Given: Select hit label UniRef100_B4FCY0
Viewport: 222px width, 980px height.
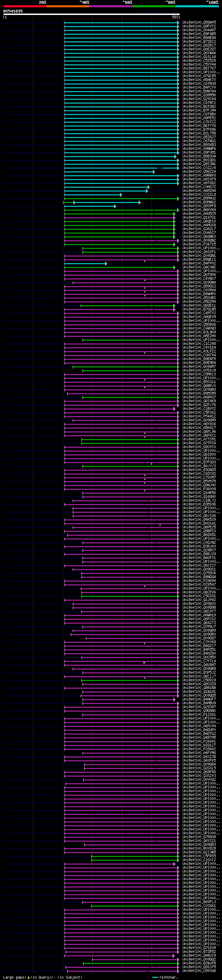Looking at the screenshot, I should tap(199, 88).
